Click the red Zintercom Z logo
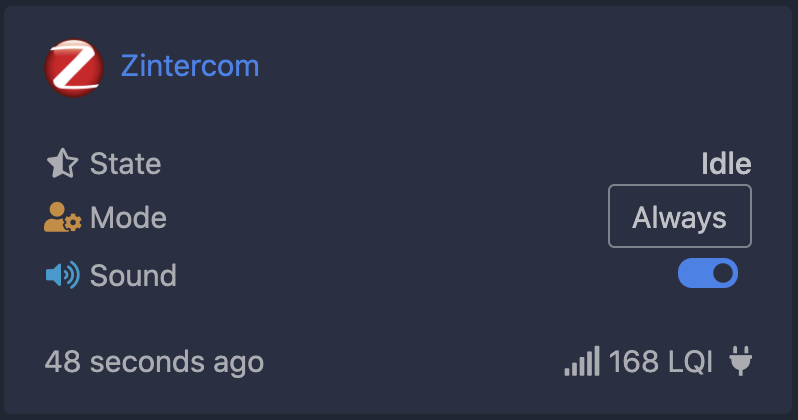Image resolution: width=798 pixels, height=420 pixels. (74, 68)
